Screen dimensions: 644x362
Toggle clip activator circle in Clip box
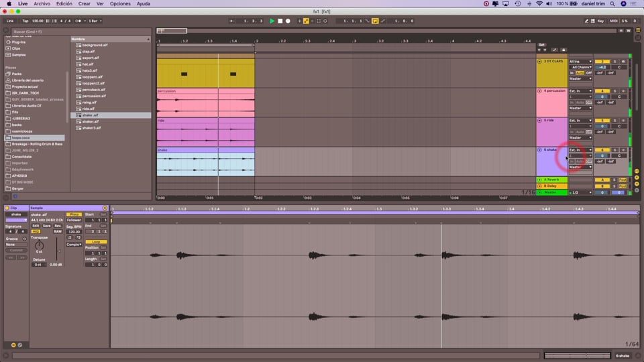(7, 208)
